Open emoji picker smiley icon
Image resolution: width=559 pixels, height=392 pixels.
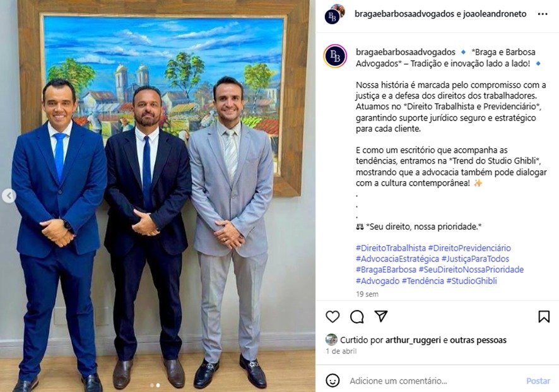(332, 381)
